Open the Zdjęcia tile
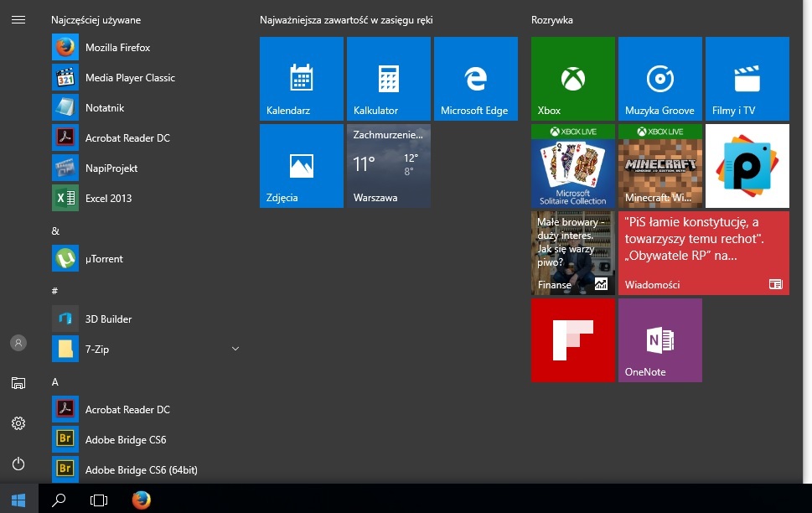Viewport: 812px width, 513px height. tap(302, 166)
